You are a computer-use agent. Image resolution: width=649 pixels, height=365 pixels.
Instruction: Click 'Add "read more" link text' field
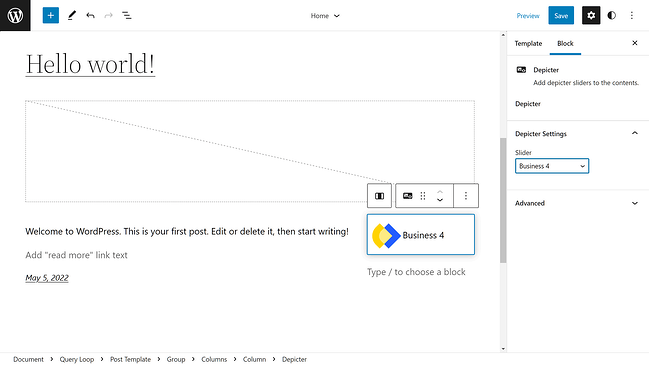point(76,255)
